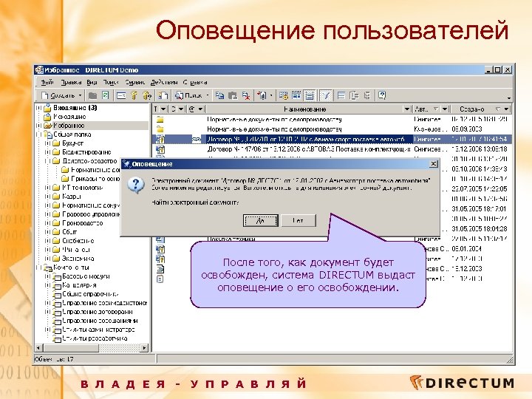The width and height of the screenshot is (532, 399).
Task: Select the Производство folder
Action: [x=83, y=223]
